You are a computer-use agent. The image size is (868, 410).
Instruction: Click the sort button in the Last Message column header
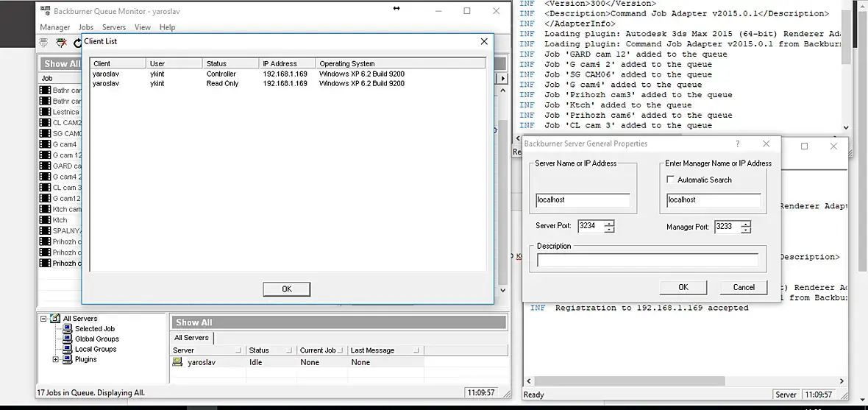click(416, 350)
